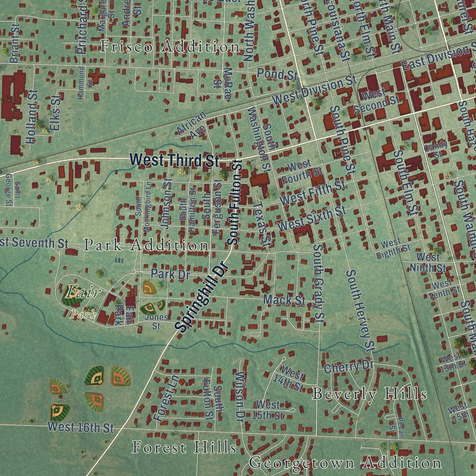Screen dimensions: 476x476
Task: Click the Jones St label
Action: pyautogui.click(x=156, y=322)
